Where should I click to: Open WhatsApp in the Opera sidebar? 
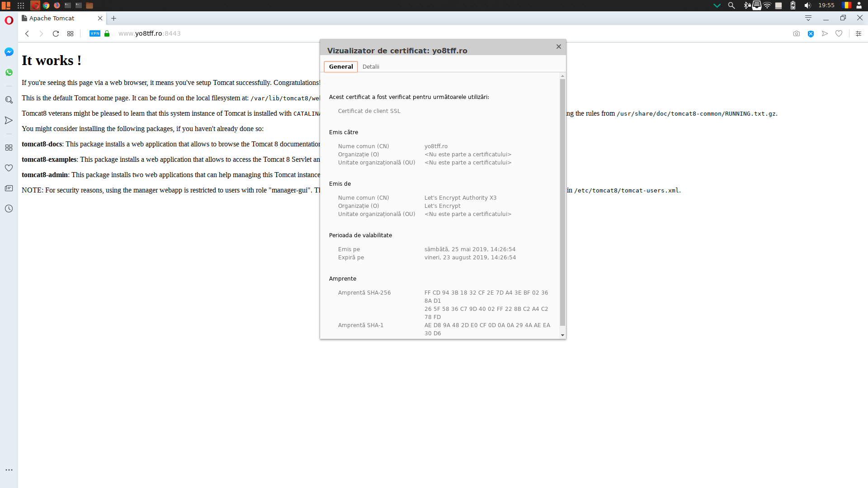pos(9,72)
